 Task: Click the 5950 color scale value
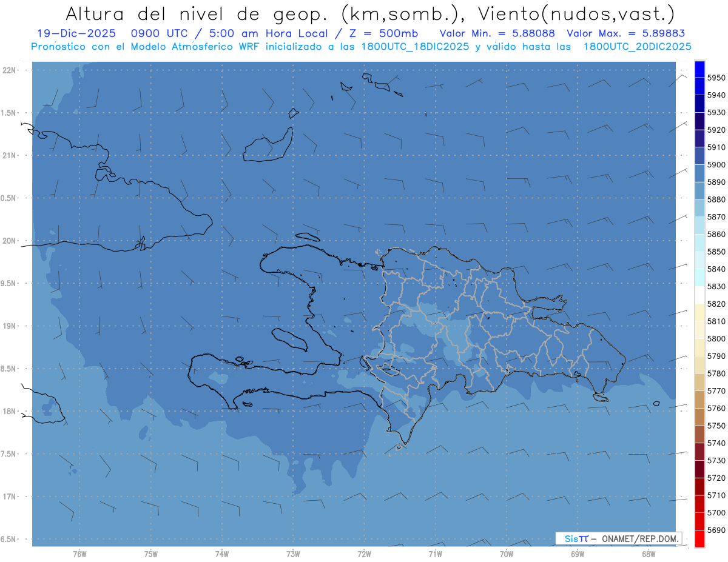(716, 78)
